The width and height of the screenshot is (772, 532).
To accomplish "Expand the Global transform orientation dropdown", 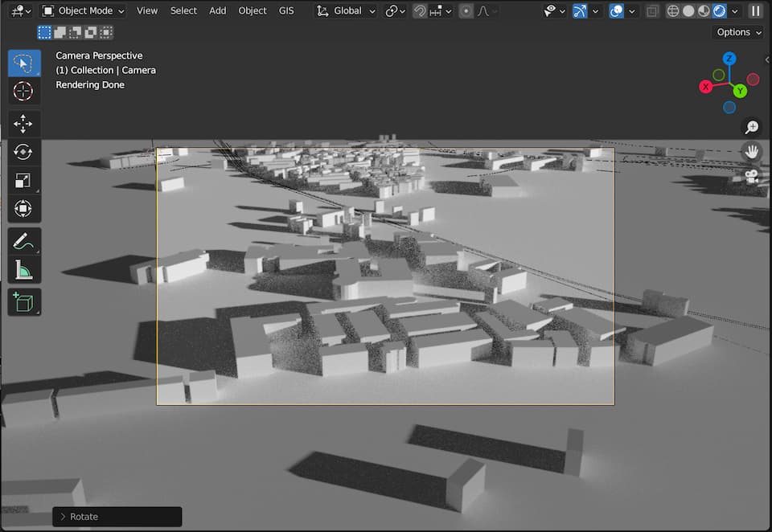I will pos(347,11).
